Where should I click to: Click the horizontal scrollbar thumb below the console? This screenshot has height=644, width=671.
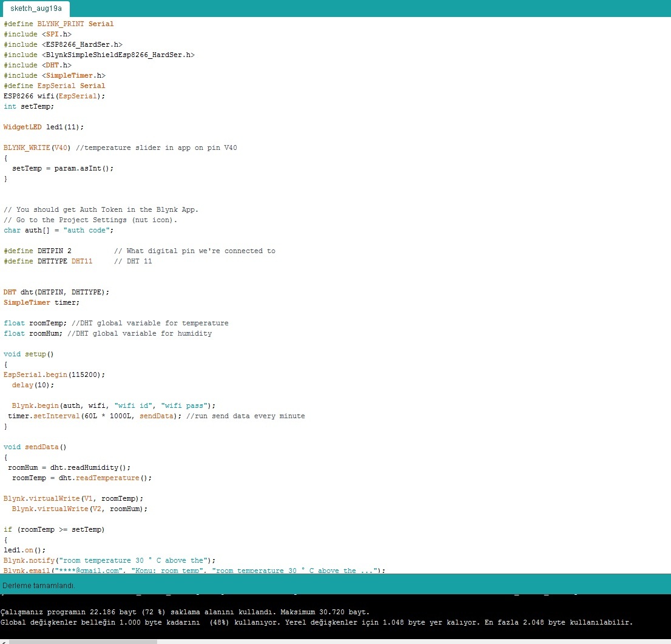coord(83,642)
